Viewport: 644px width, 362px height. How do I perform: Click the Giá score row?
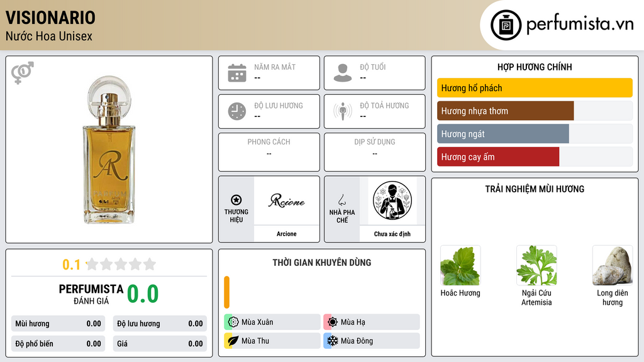pos(160,344)
